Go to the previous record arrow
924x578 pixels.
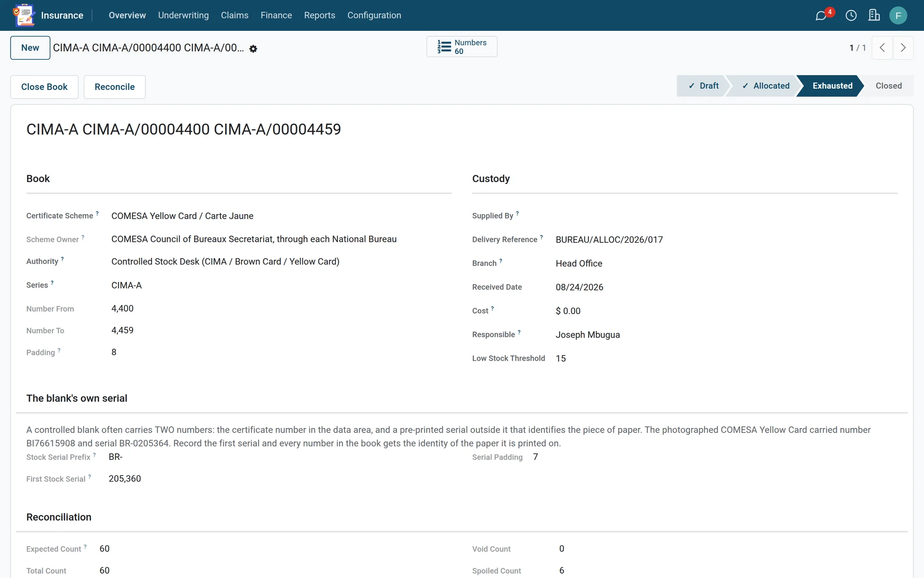point(882,48)
